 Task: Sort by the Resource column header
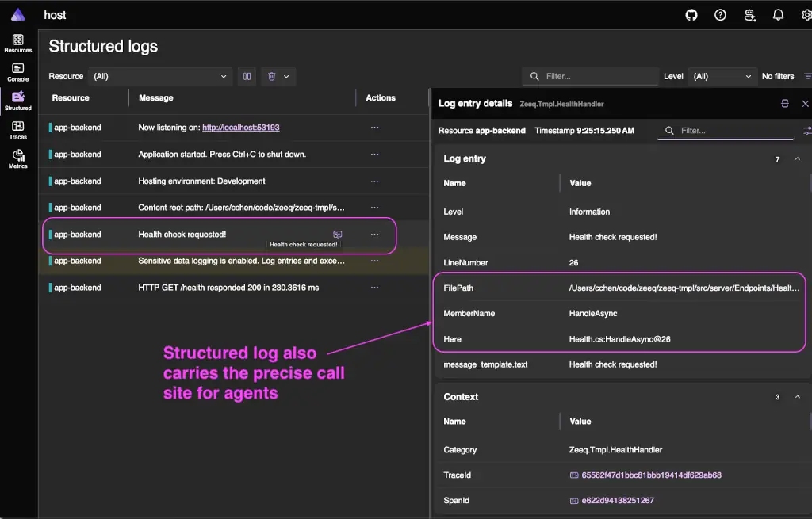point(71,97)
